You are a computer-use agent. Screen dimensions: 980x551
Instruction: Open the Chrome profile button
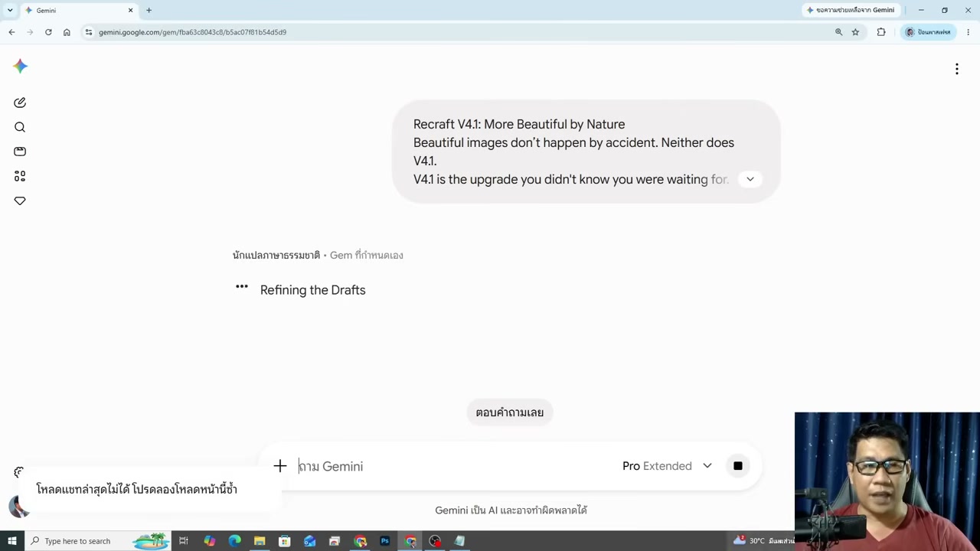929,32
